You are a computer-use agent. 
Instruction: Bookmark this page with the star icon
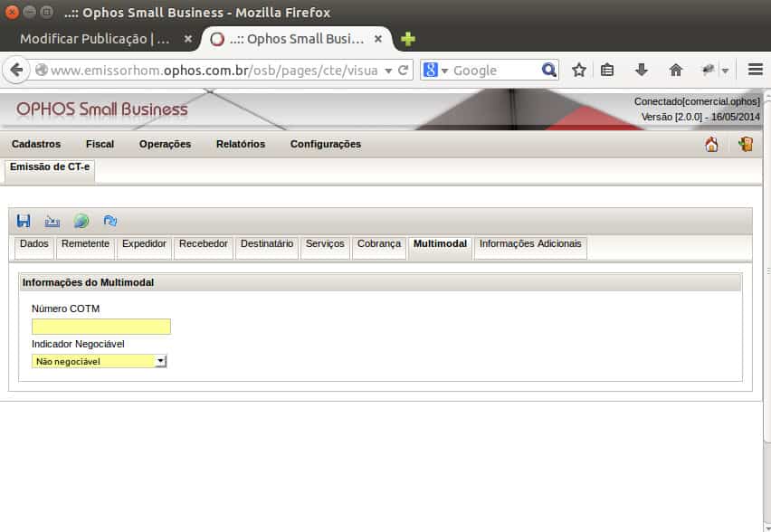579,71
